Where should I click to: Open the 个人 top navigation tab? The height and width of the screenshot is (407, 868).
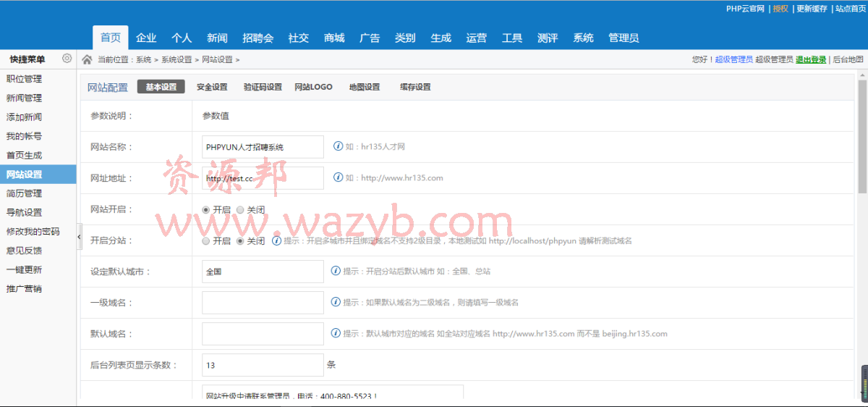click(x=182, y=38)
